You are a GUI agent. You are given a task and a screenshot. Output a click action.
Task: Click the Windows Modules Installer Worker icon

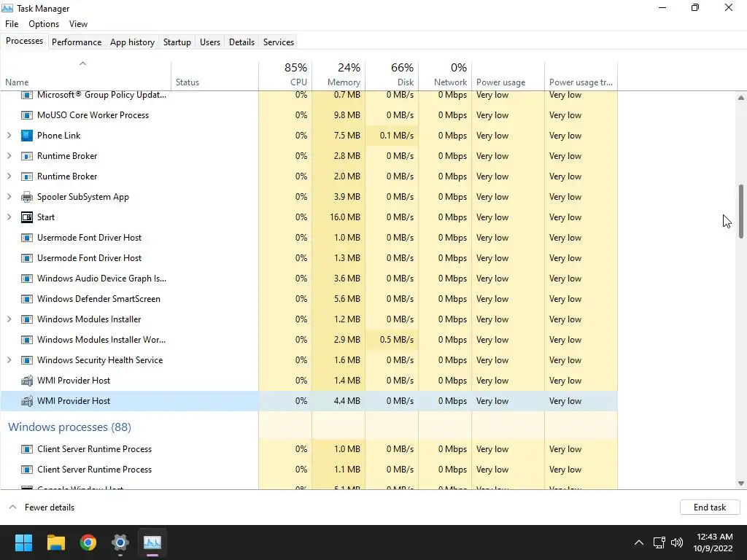coord(27,340)
